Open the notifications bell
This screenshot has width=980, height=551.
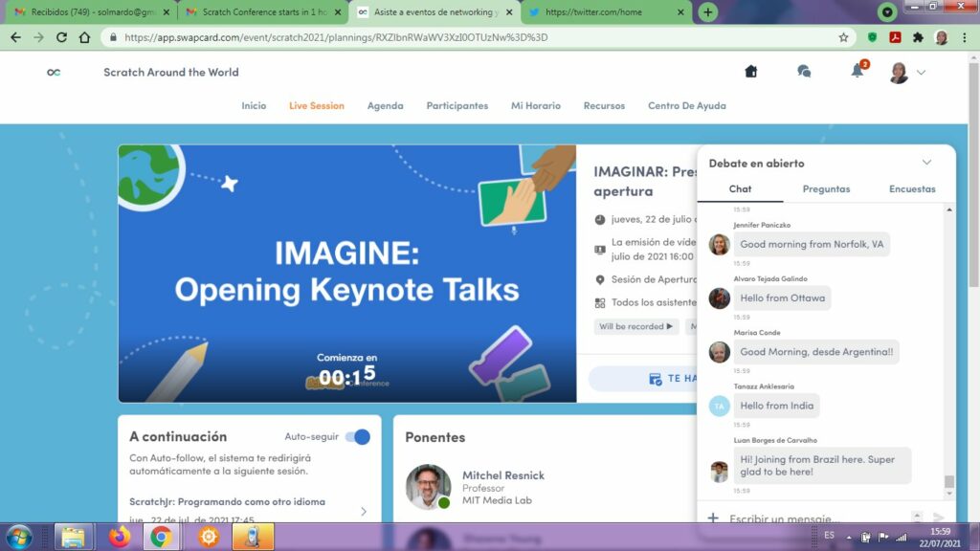click(857, 71)
